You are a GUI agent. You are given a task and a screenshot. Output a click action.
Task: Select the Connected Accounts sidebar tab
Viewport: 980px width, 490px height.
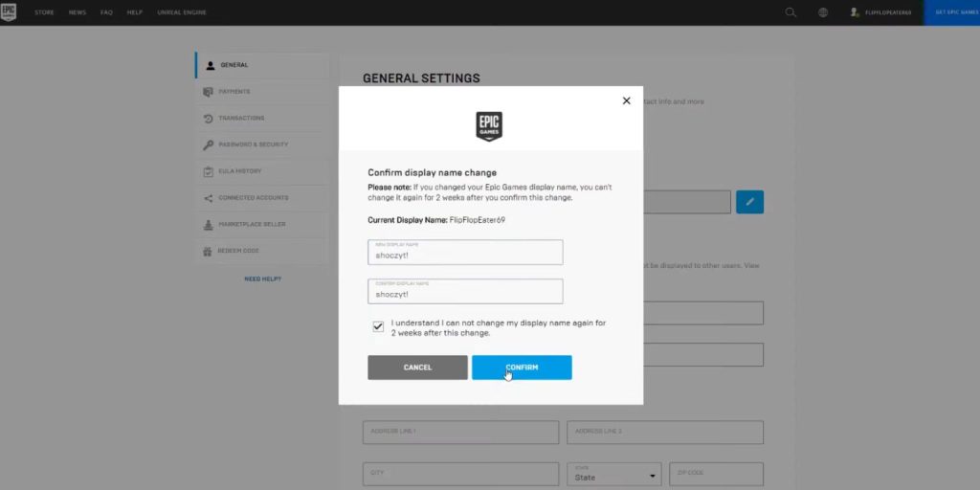(x=262, y=198)
